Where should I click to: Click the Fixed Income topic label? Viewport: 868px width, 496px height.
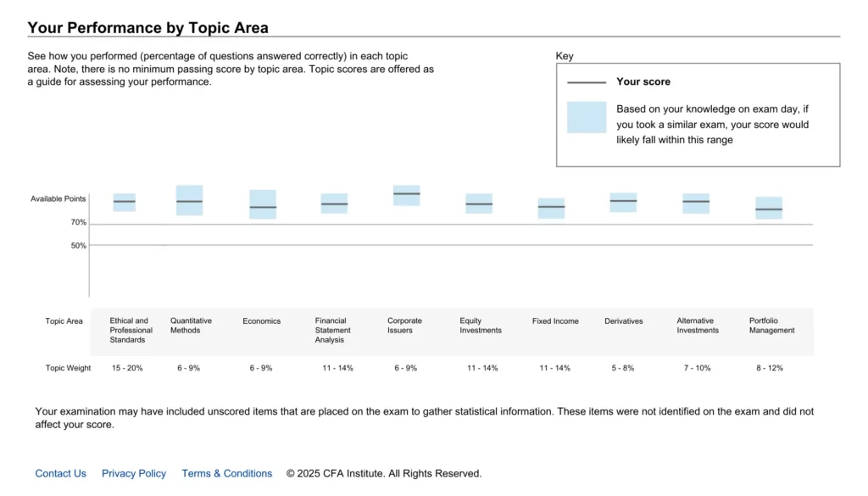point(555,321)
